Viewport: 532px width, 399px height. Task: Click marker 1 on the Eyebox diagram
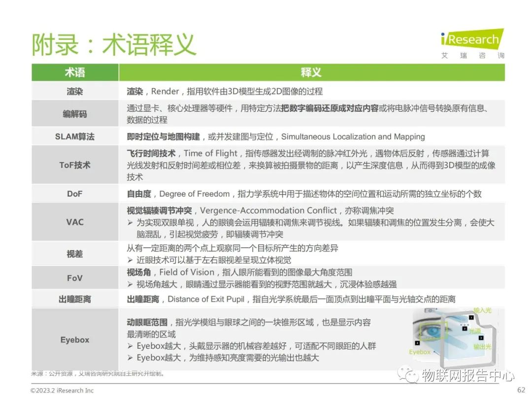coord(471,318)
